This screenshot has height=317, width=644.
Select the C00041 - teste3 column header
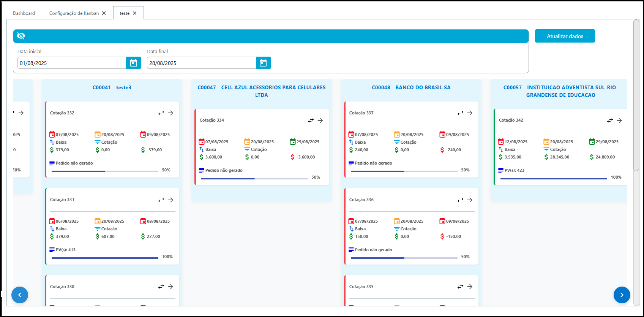coord(112,87)
